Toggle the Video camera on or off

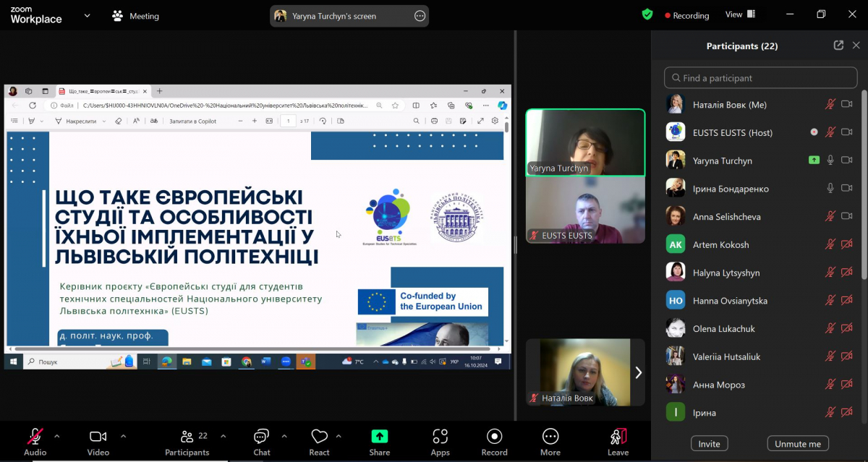click(x=98, y=437)
